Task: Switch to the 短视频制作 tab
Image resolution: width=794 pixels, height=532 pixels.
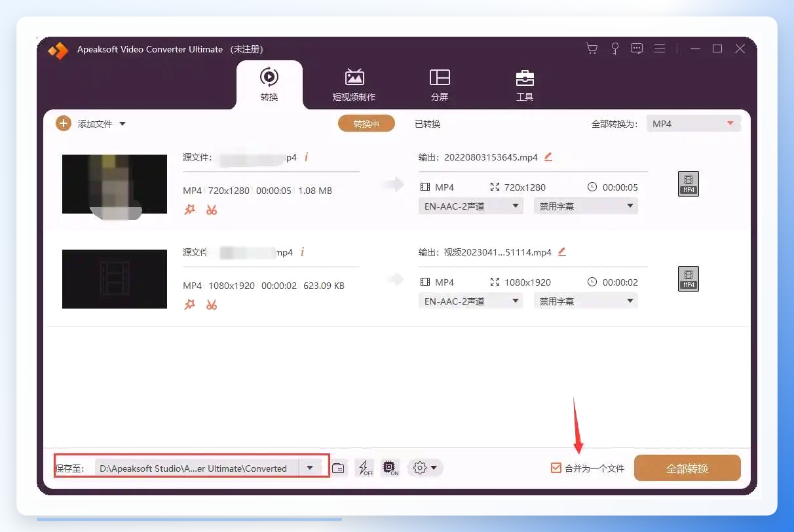Action: pyautogui.click(x=354, y=85)
